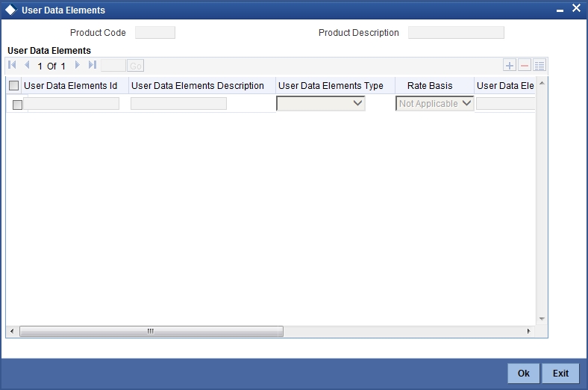
Task: Click User Data Elements Id column header
Action: (70, 86)
